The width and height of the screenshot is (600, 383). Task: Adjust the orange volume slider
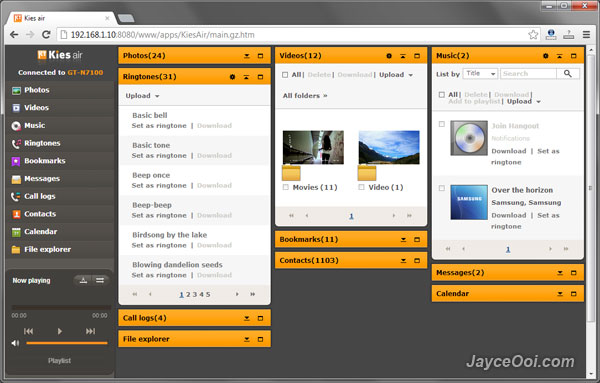[x=67, y=343]
